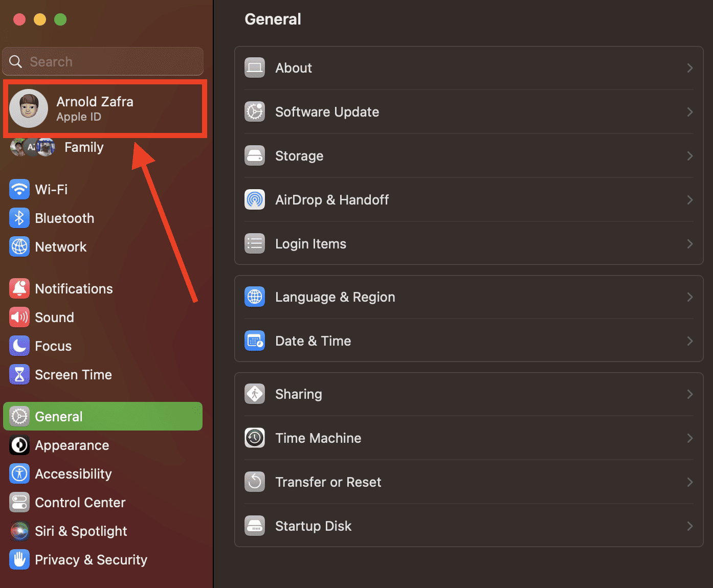Click the Transfer or Reset label
Viewport: 713px width, 588px height.
point(328,482)
